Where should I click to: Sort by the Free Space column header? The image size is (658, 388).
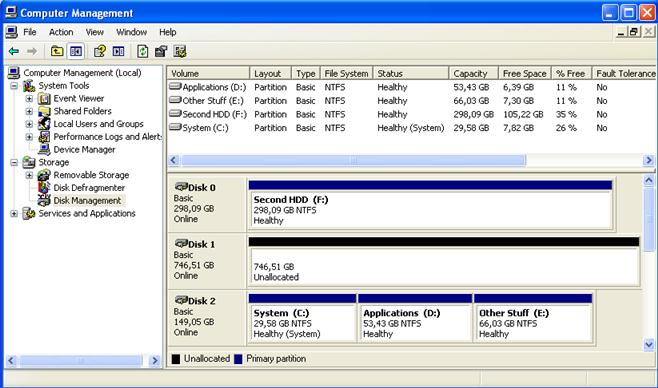tap(525, 73)
